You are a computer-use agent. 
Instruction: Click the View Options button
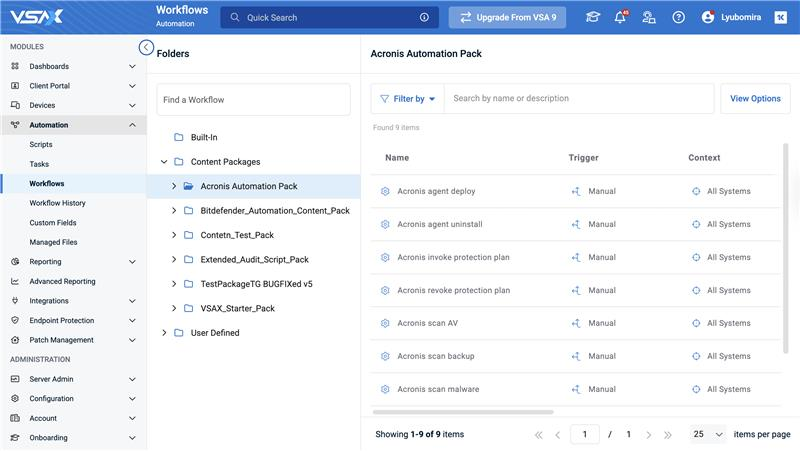755,98
